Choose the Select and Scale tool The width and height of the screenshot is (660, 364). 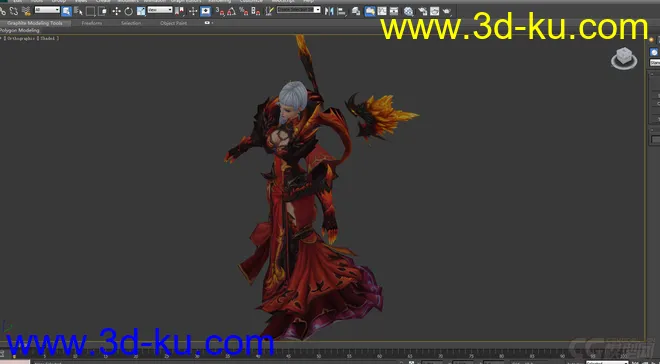tap(141, 11)
